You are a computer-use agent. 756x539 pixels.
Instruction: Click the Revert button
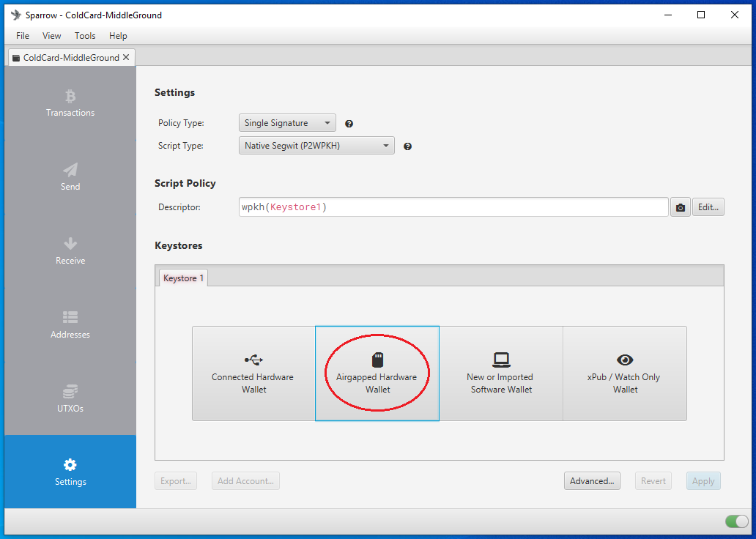(x=653, y=481)
